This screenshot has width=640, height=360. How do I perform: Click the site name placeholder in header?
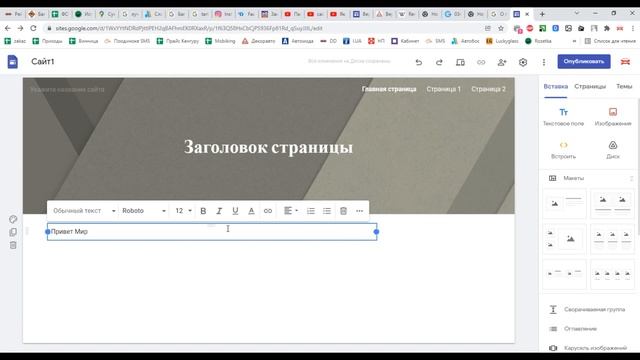pyautogui.click(x=67, y=89)
